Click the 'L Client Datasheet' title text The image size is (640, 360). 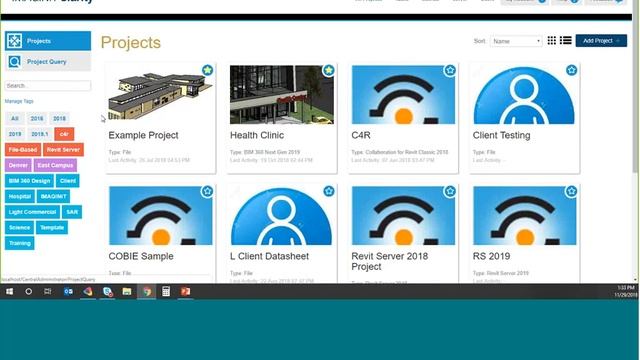[269, 256]
